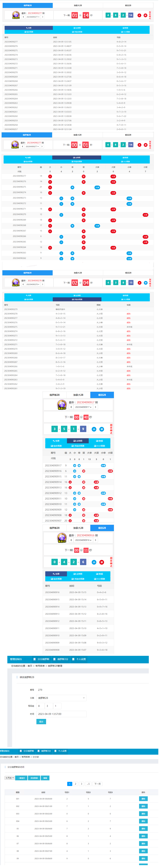Expand the 分类 dropdown showing 俄罗斯28
This screenshot has height=868, width=162.
(x=61, y=698)
